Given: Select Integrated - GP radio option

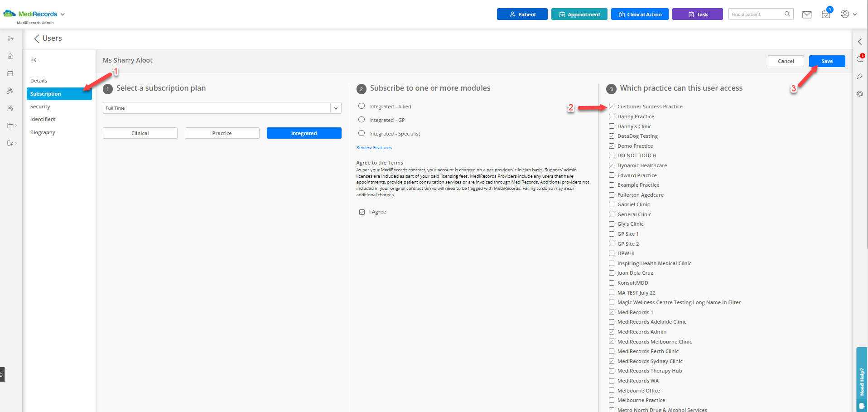Looking at the screenshot, I should [x=362, y=120].
